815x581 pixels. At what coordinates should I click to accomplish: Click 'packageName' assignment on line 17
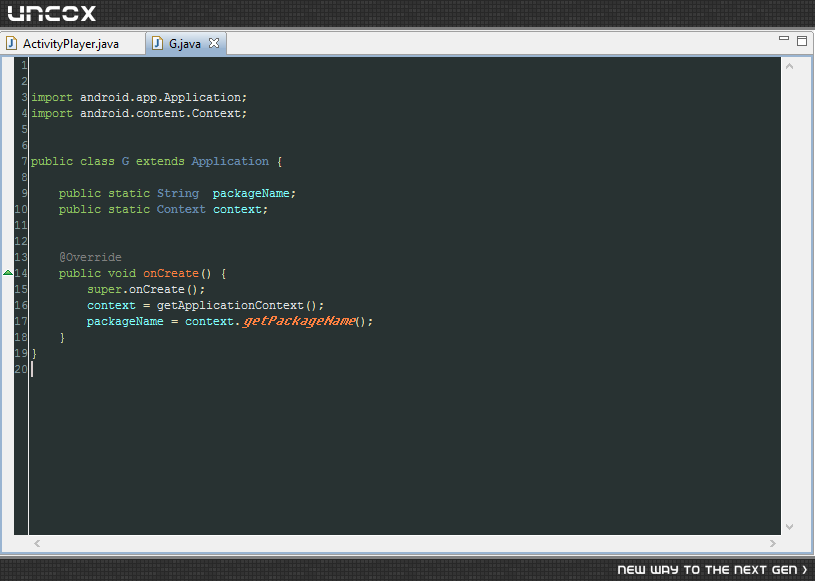(125, 322)
